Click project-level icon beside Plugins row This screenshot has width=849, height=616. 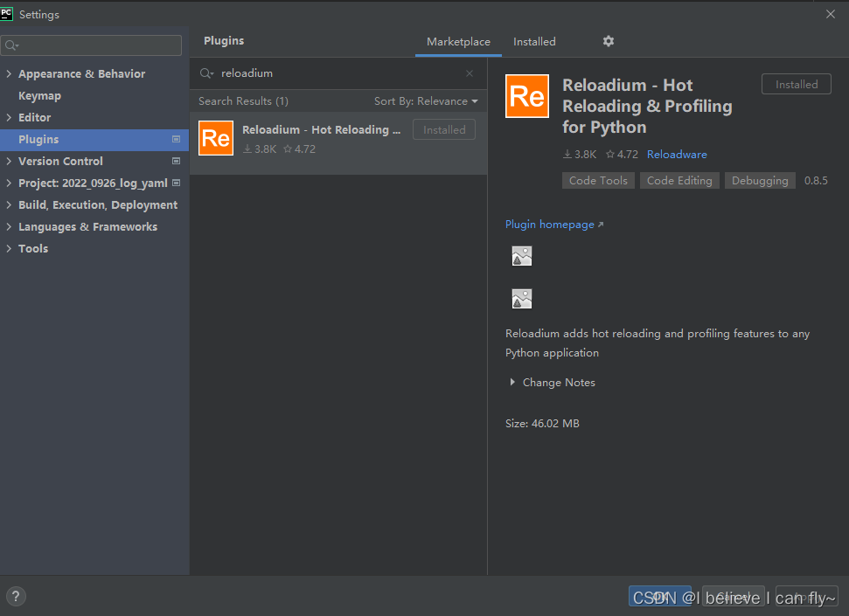click(176, 139)
